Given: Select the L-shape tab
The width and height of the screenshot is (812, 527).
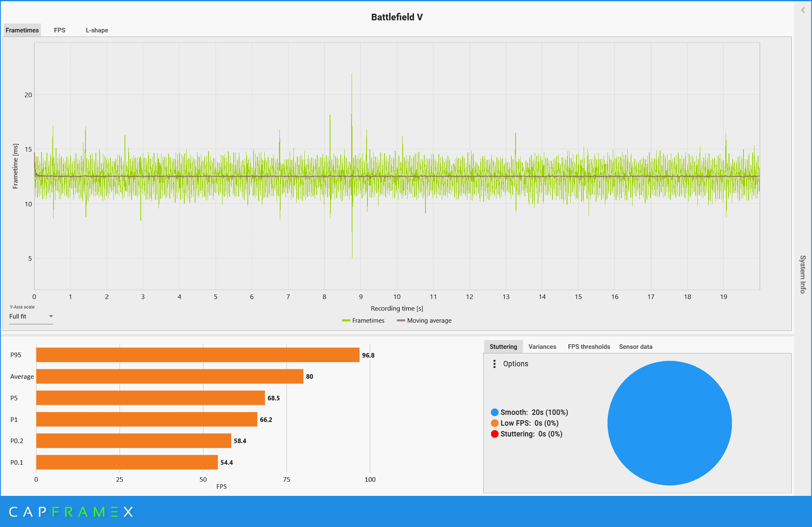Looking at the screenshot, I should (97, 30).
